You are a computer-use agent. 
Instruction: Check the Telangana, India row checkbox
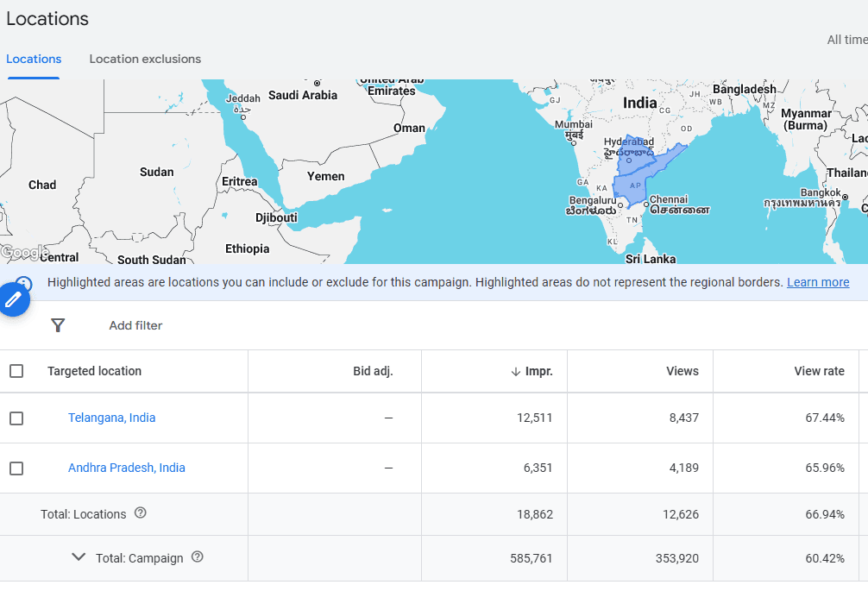coord(17,417)
